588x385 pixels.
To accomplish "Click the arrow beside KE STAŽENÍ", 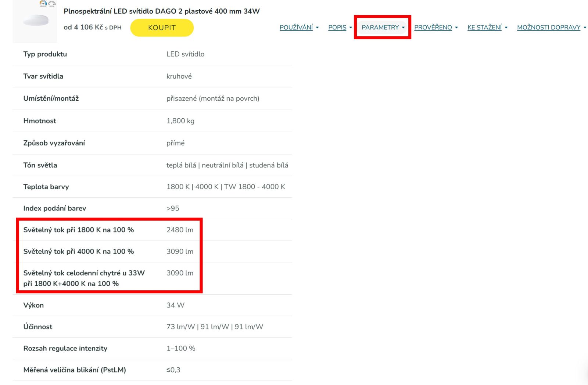I will click(x=506, y=28).
